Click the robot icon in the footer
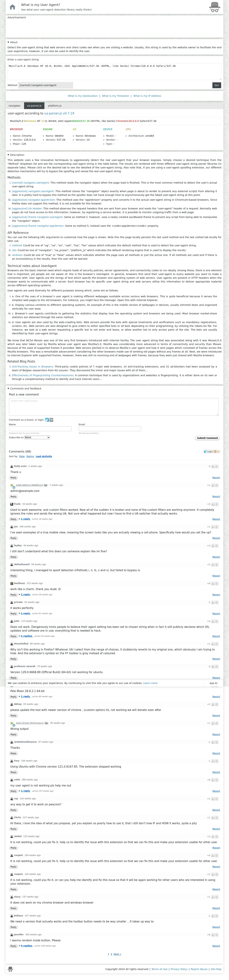 point(10,969)
